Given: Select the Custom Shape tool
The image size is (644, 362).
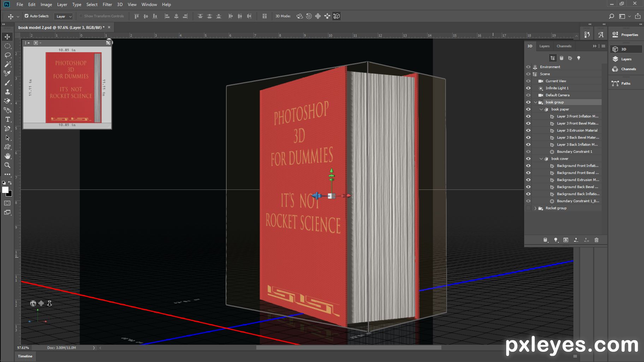Looking at the screenshot, I should click(x=7, y=147).
